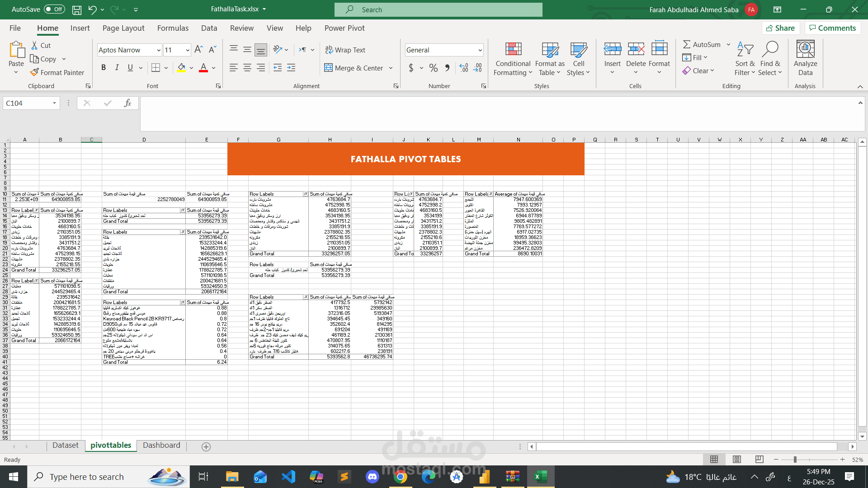The width and height of the screenshot is (868, 488).
Task: Expand the Name Box dropdown arrow
Action: tap(54, 103)
